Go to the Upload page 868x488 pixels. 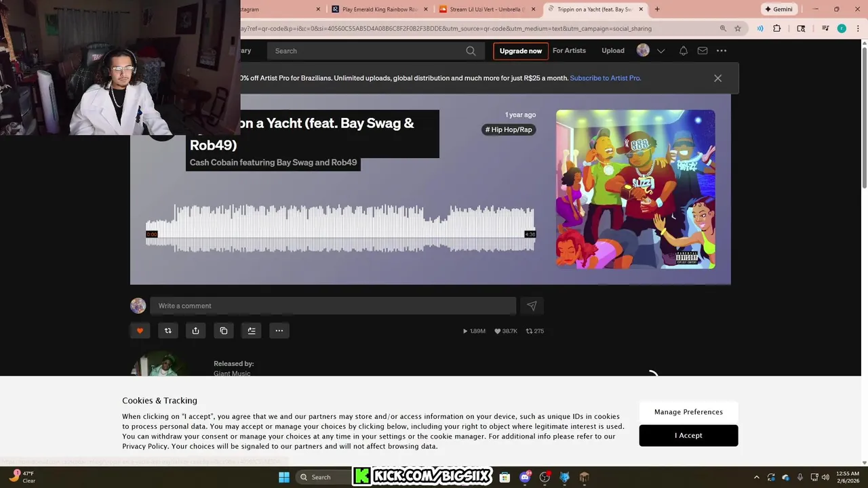(x=613, y=51)
